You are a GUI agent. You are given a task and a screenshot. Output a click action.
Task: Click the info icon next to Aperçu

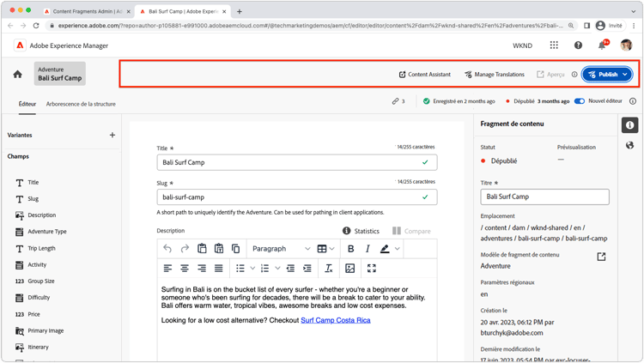(x=574, y=75)
